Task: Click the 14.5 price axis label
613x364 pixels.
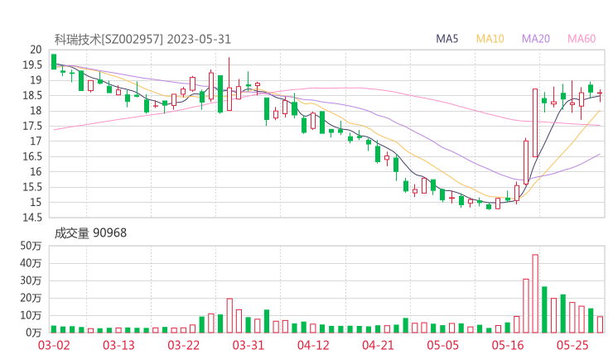Action: point(32,218)
